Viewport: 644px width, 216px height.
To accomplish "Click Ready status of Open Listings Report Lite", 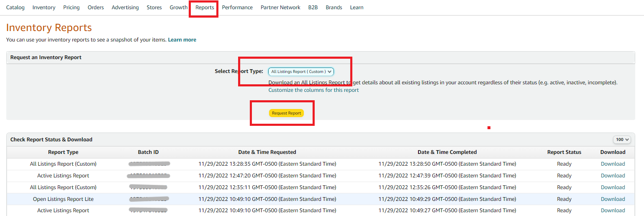I will (564, 199).
